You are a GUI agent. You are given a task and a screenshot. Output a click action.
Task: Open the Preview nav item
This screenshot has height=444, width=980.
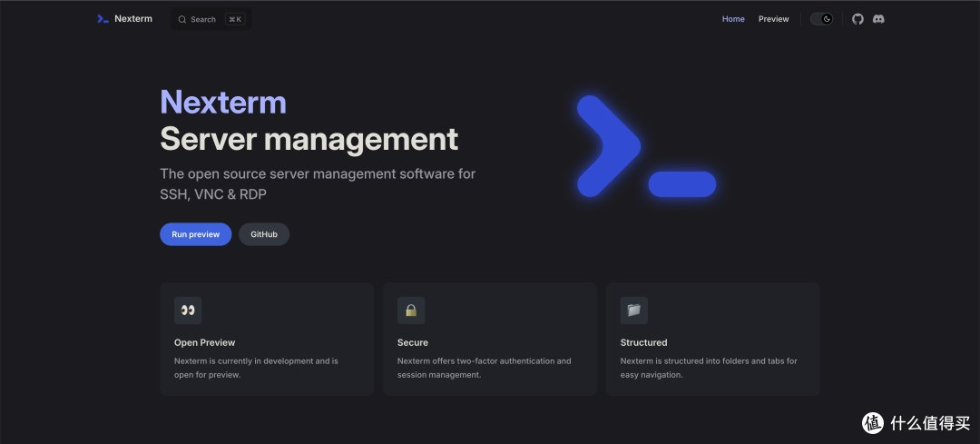click(774, 19)
